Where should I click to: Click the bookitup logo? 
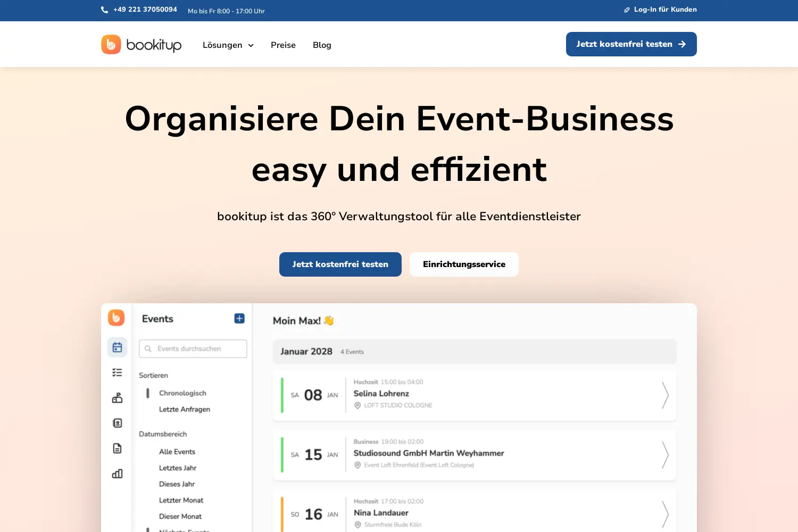[x=142, y=45]
